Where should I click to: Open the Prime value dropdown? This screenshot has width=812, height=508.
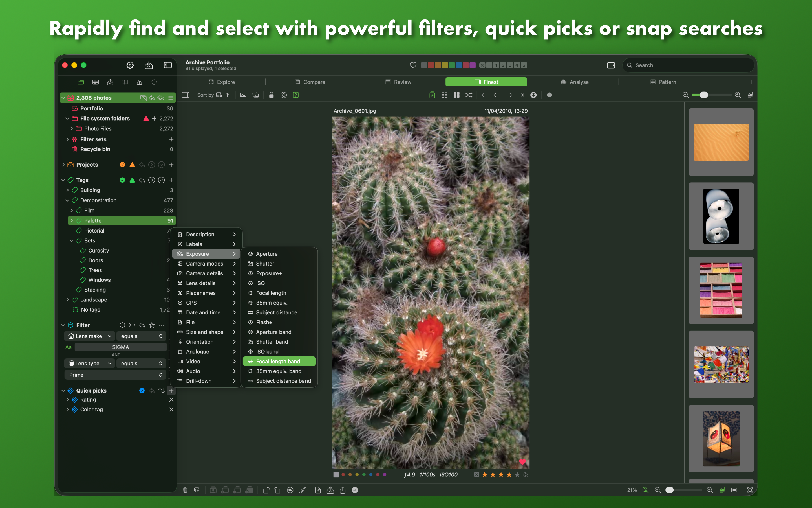pyautogui.click(x=115, y=375)
